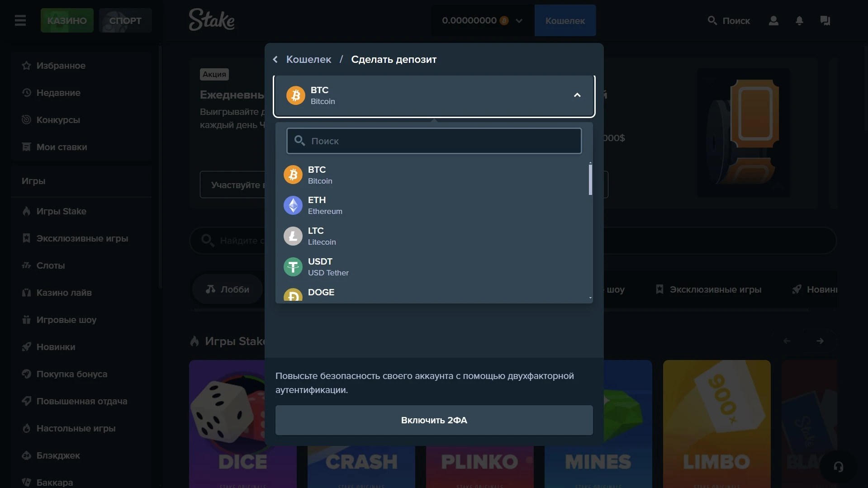
Task: Open the MINES game thumbnail
Action: pyautogui.click(x=628, y=424)
